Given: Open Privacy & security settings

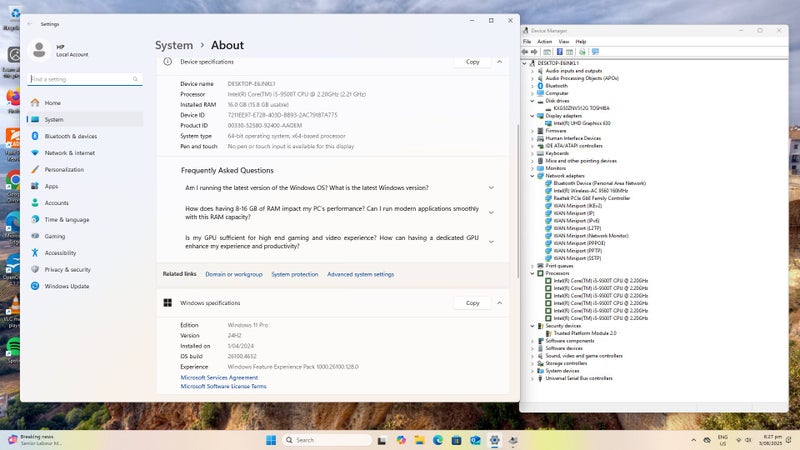Looking at the screenshot, I should [x=84, y=269].
